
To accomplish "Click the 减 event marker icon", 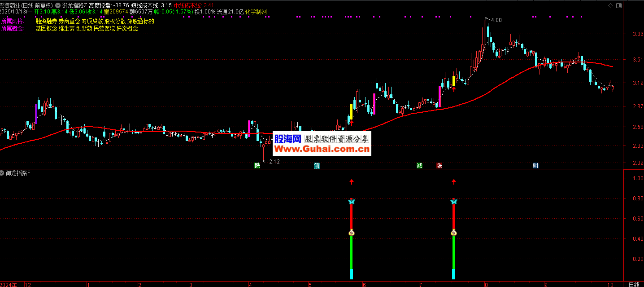I will click(x=419, y=166).
